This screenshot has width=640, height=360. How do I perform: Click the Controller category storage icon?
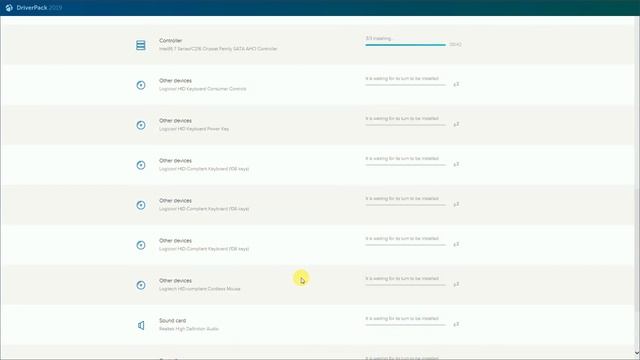[141, 45]
